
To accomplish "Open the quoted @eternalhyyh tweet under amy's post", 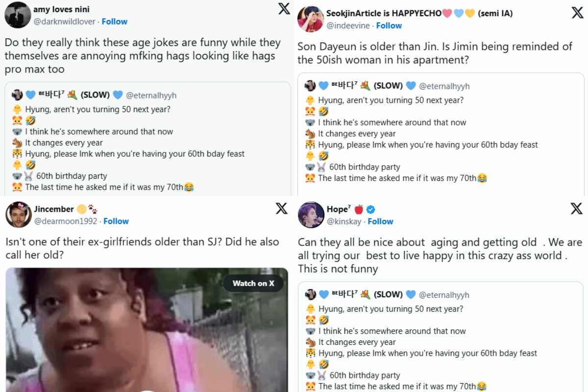I will pos(147,139).
